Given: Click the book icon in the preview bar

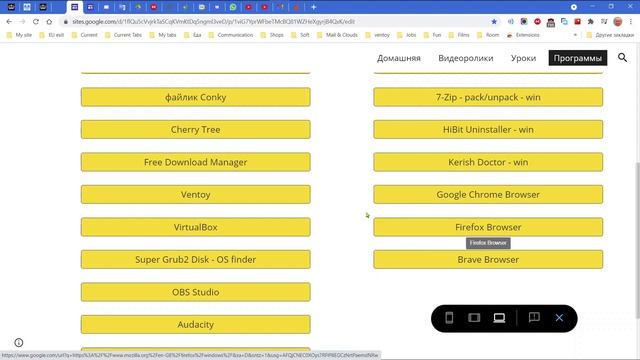Looking at the screenshot, I should click(x=534, y=317).
